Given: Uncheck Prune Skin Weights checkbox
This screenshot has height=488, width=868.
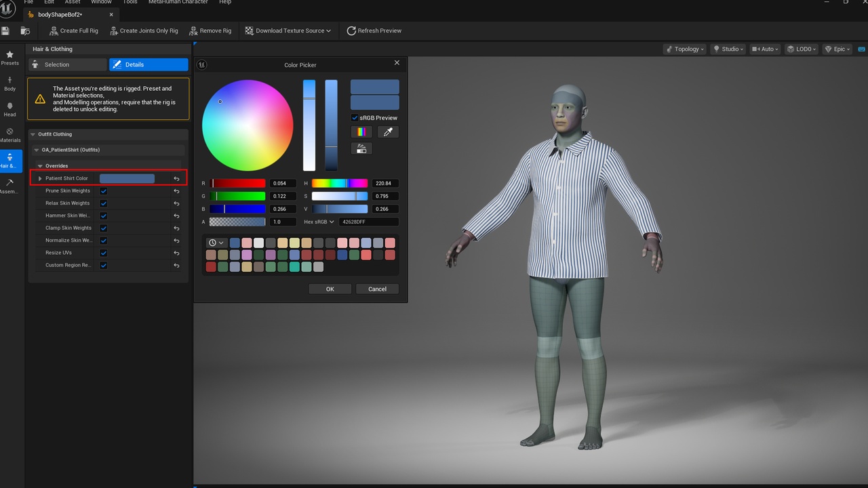Looking at the screenshot, I should point(104,191).
